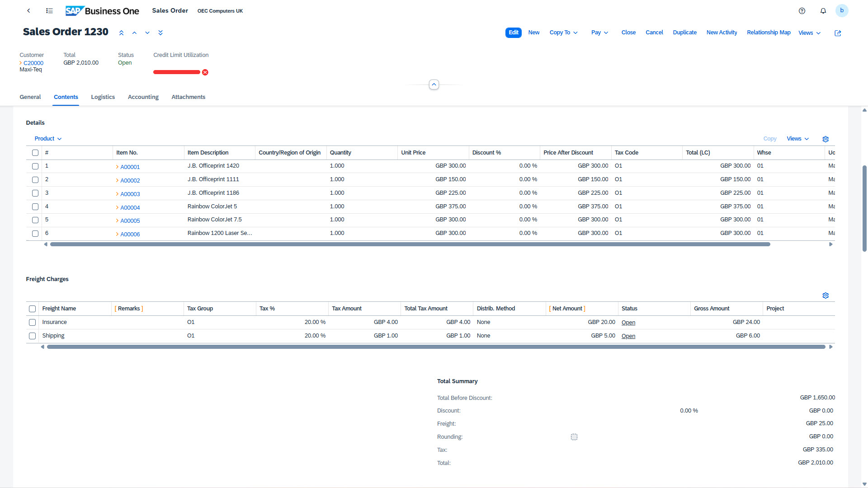Open the Product dropdown in Details
The width and height of the screenshot is (868, 488).
click(x=48, y=139)
